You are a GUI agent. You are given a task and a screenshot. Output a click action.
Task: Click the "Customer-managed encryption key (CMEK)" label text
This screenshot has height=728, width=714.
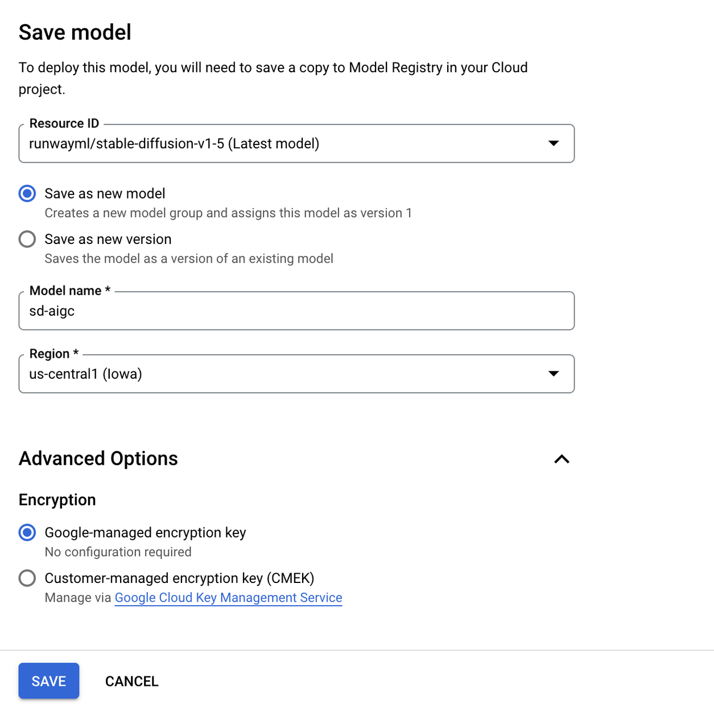[x=179, y=578]
